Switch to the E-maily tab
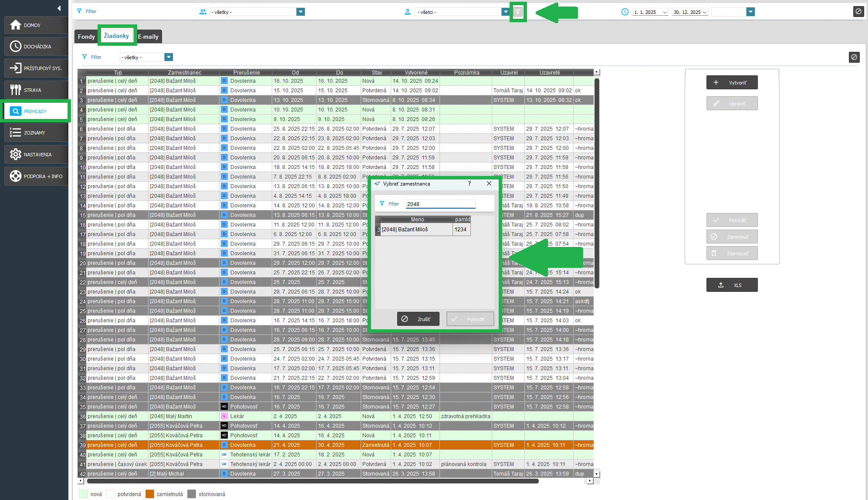Image resolution: width=868 pixels, height=500 pixels. coord(148,37)
